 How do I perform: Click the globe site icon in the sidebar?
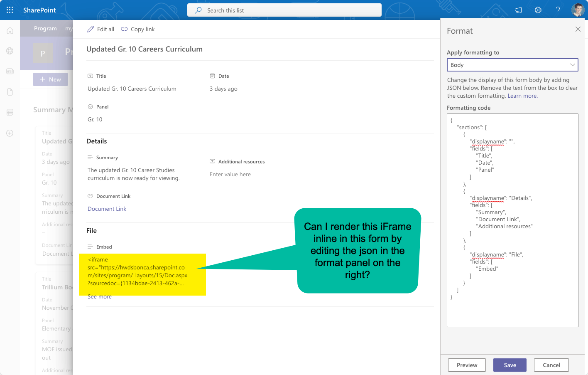(x=10, y=51)
